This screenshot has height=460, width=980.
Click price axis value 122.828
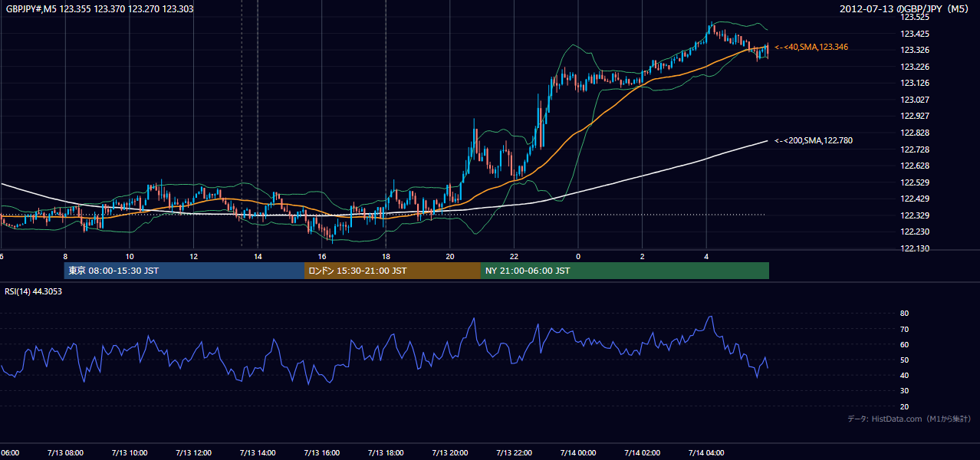(x=914, y=133)
